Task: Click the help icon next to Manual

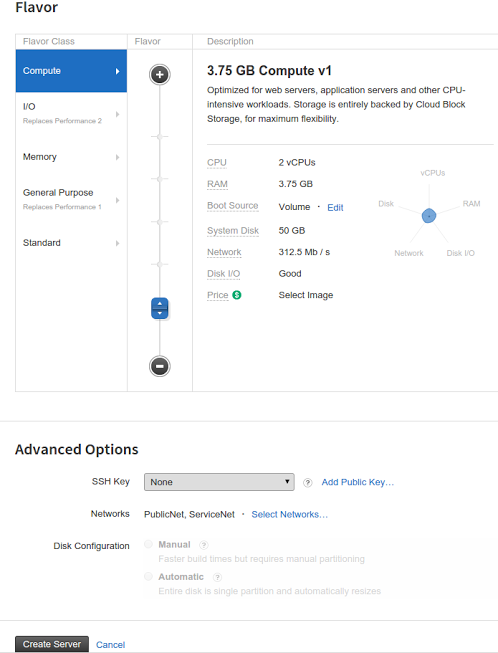Action: [204, 545]
